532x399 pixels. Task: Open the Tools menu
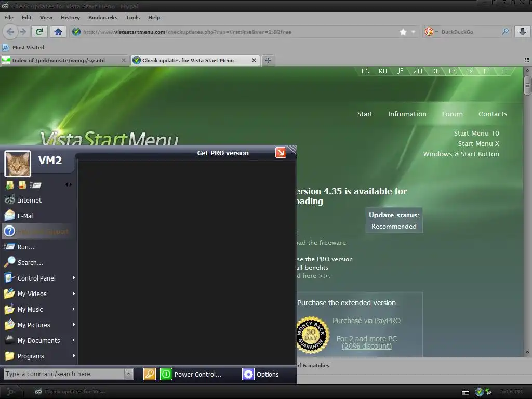tap(132, 18)
